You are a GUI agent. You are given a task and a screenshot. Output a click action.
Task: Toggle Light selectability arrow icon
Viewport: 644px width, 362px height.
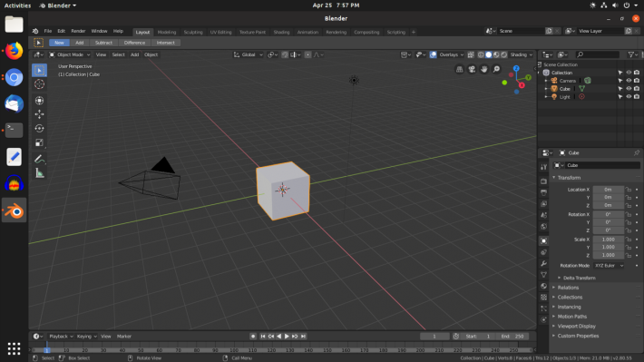620,97
